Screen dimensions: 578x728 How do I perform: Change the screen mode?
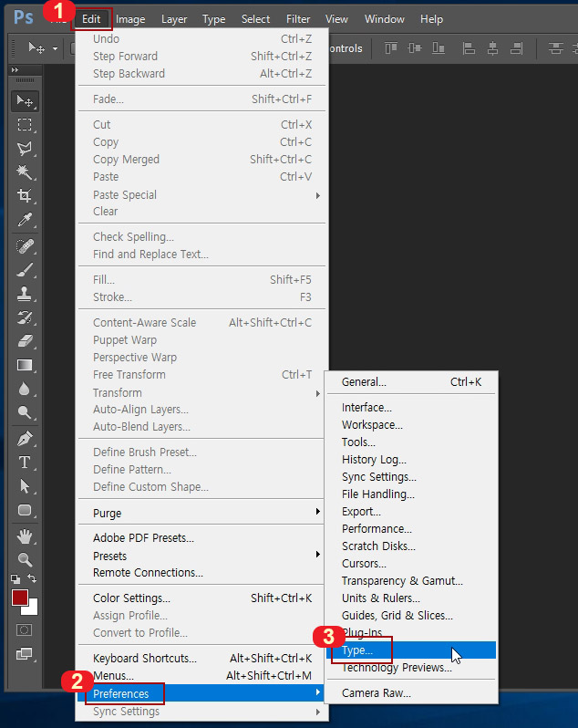point(24,654)
